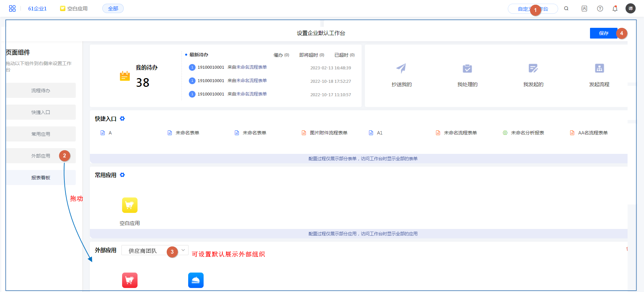Open the search magnifier icon
The image size is (644, 292).
[x=566, y=9]
